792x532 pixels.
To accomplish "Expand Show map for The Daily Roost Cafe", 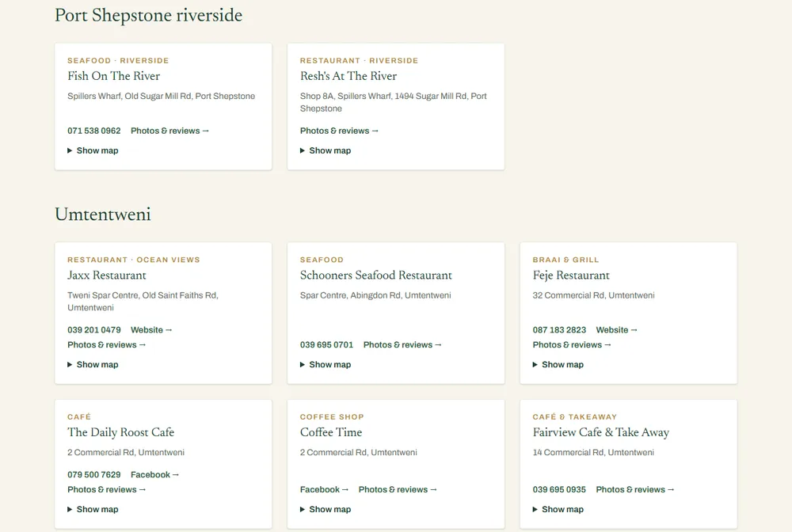I will [93, 509].
